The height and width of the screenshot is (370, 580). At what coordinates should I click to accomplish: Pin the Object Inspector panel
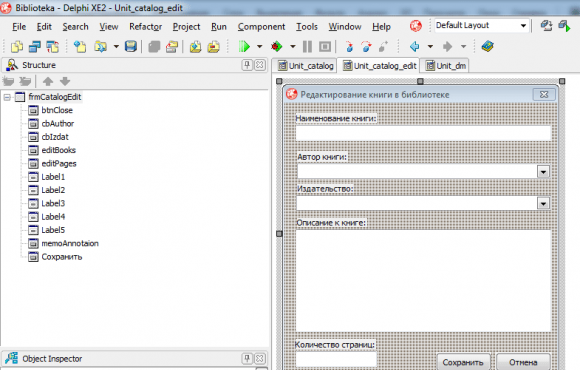click(x=247, y=358)
